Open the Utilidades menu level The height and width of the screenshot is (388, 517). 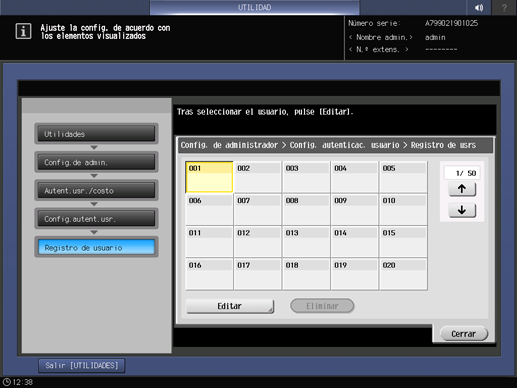96,134
